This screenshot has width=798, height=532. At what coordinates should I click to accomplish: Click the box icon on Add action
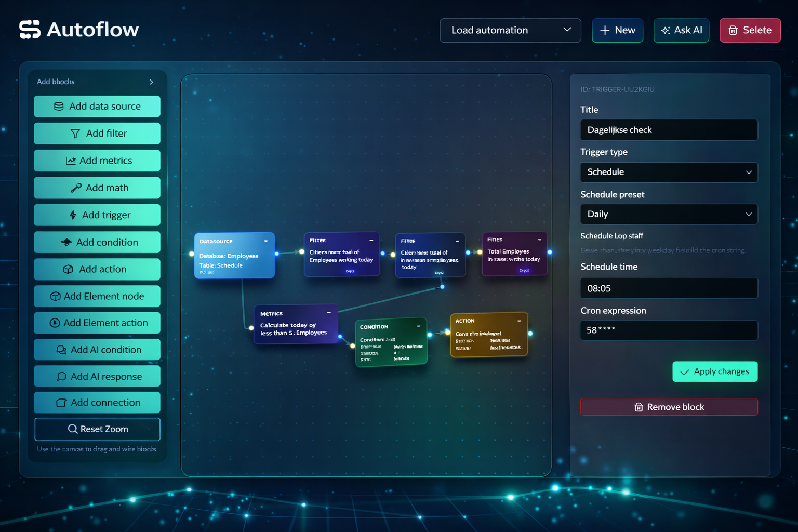[x=68, y=269]
